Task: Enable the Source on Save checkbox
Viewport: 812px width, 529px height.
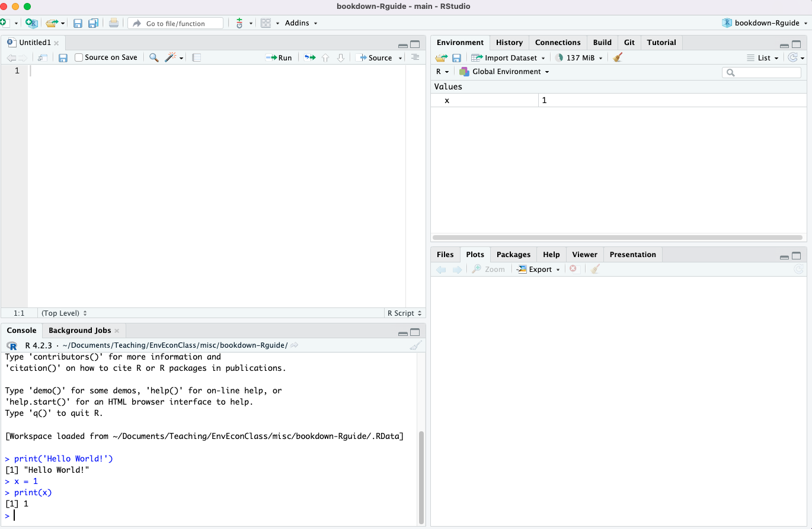Action: point(79,58)
